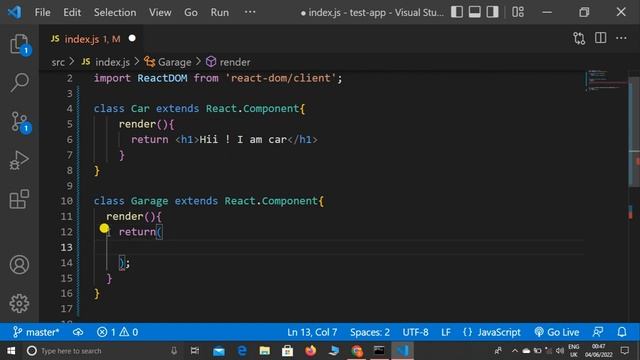Open Microsoft Edge on taskbar
The image size is (640, 360).
click(x=242, y=351)
